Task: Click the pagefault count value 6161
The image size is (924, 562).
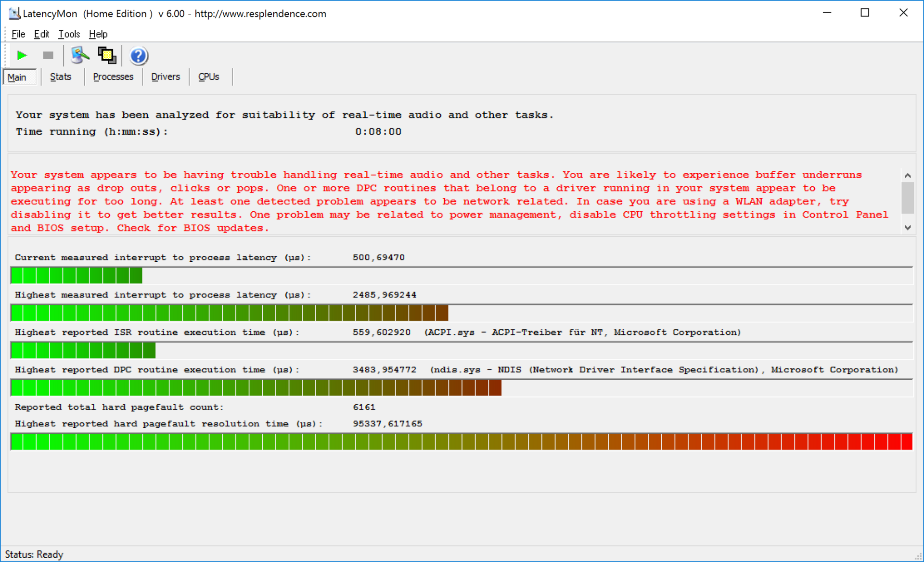Action: point(364,407)
